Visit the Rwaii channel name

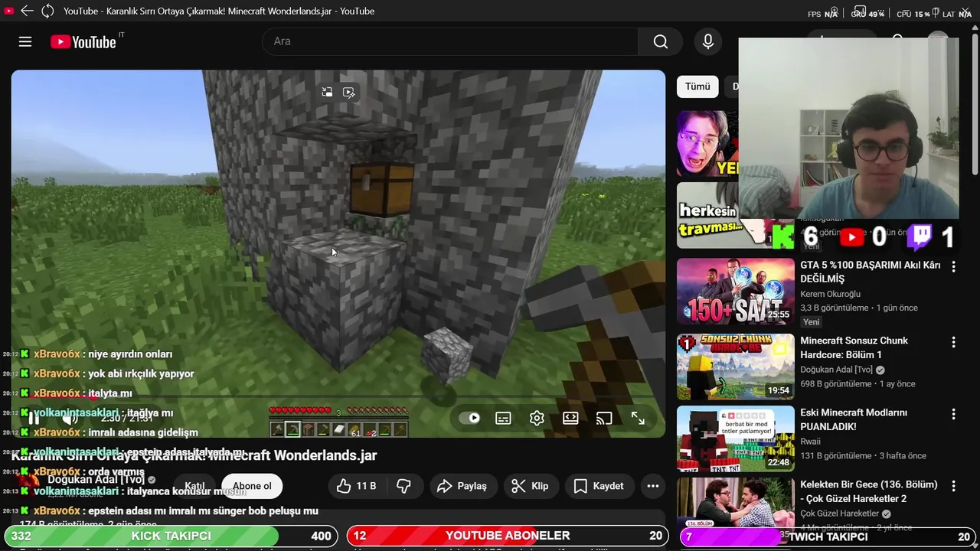coord(810,442)
